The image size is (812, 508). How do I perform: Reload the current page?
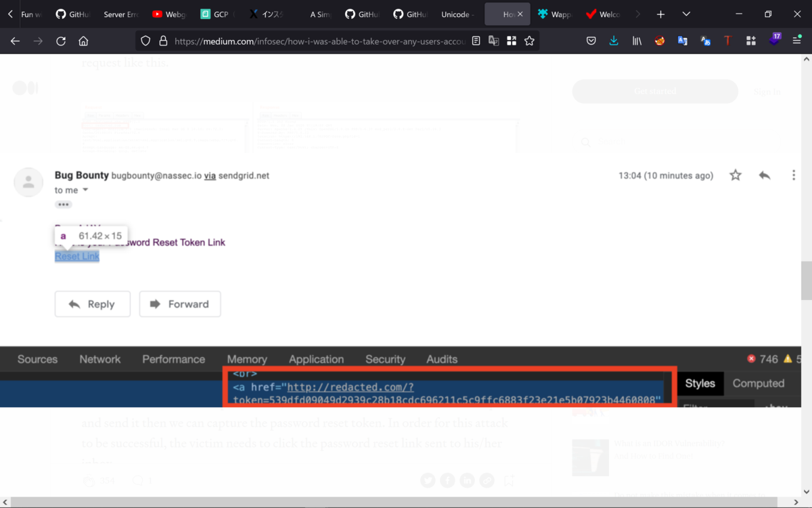pos(61,41)
